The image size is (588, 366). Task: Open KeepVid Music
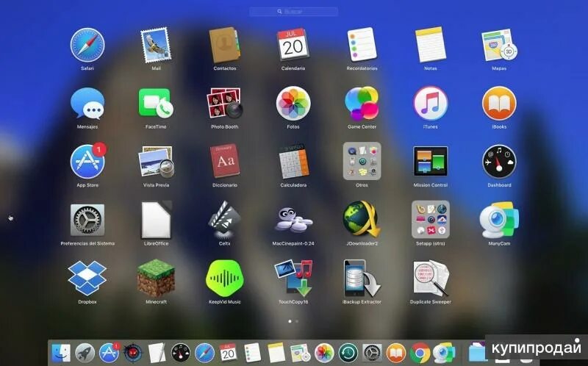[225, 279]
